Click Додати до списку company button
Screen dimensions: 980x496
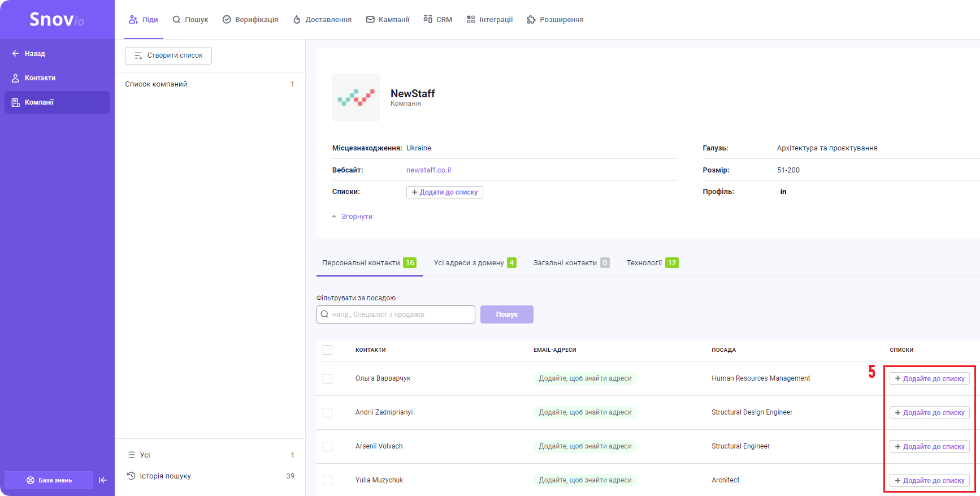click(445, 192)
